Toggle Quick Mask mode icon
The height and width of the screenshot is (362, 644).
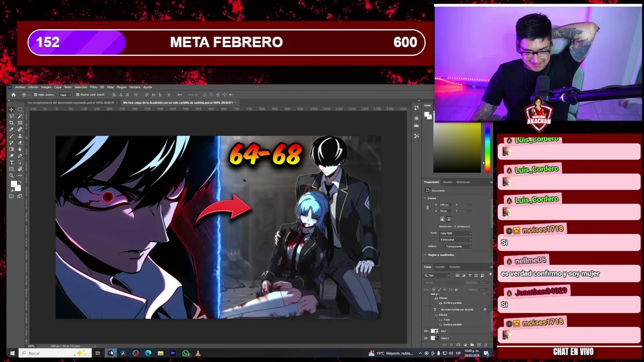(12, 196)
